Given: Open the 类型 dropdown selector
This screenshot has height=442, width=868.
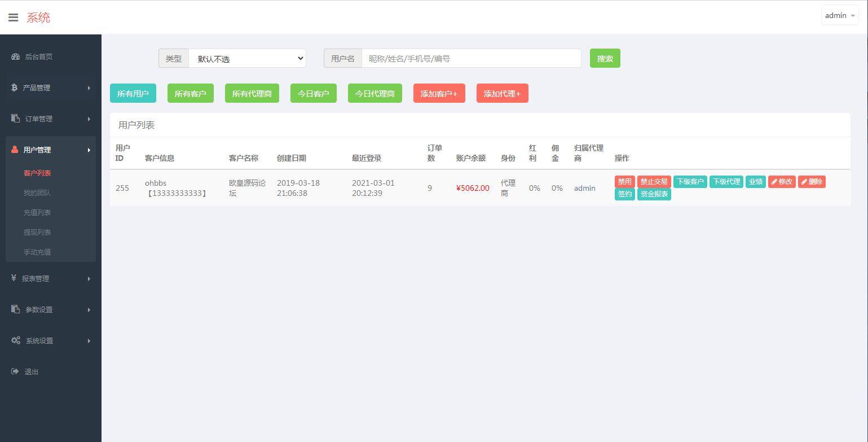Looking at the screenshot, I should pyautogui.click(x=247, y=58).
